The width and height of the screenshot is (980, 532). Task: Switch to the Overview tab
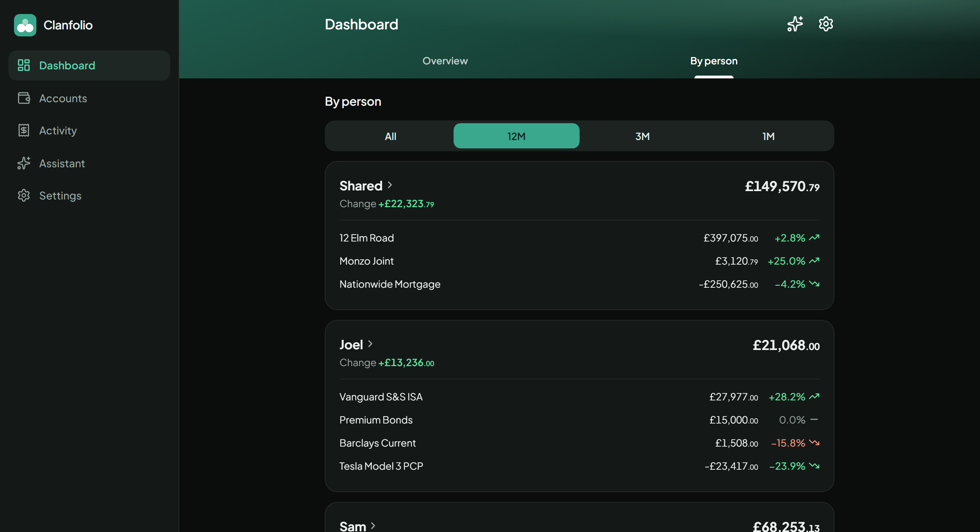pos(445,61)
